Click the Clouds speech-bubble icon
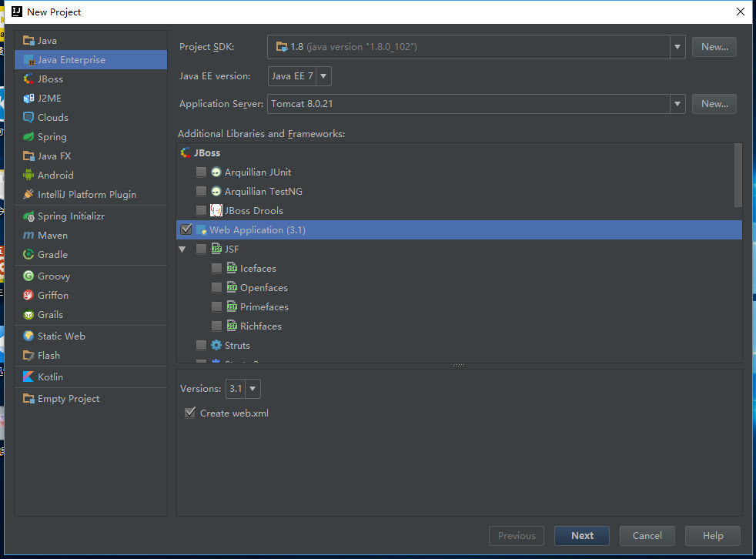756x559 pixels. click(x=28, y=117)
